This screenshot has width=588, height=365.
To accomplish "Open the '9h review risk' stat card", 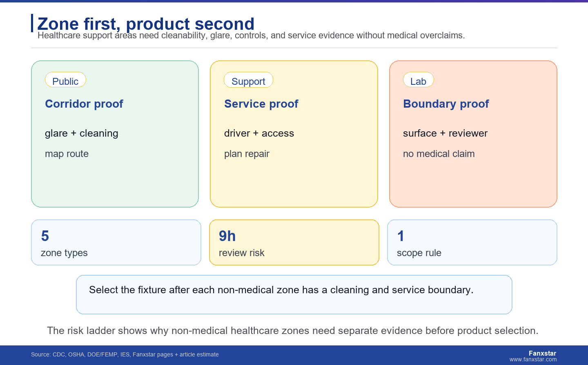I will 294,243.
